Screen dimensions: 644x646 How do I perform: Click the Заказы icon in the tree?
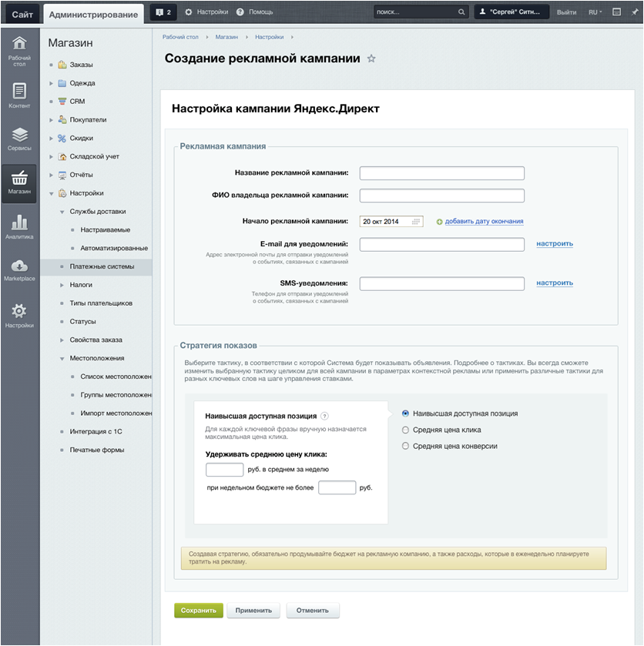tap(62, 64)
